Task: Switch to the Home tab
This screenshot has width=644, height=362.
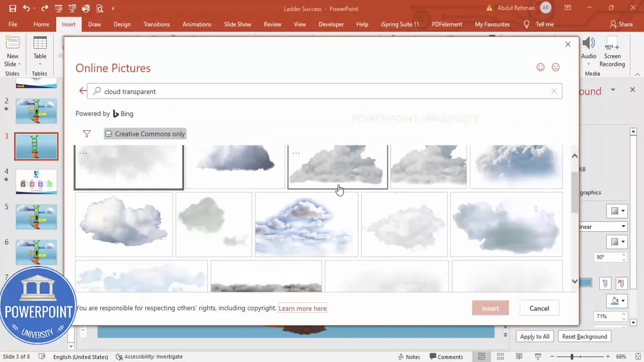Action: click(41, 24)
